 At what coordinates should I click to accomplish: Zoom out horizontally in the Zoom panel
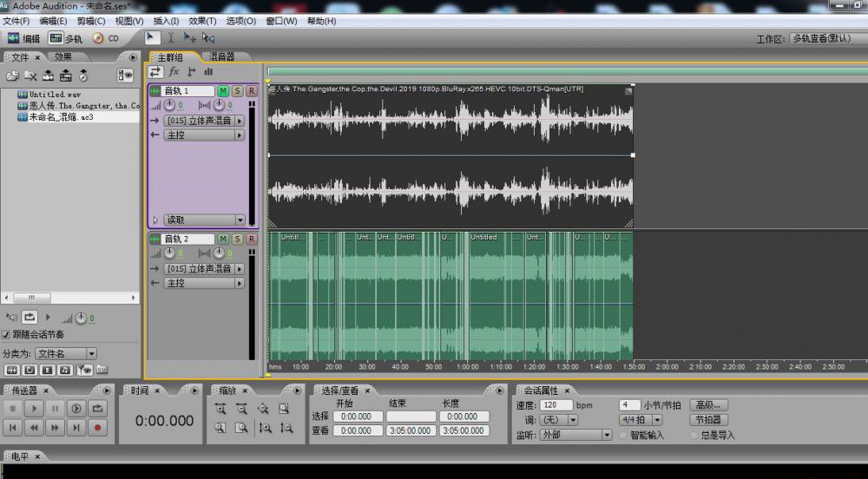[241, 409]
